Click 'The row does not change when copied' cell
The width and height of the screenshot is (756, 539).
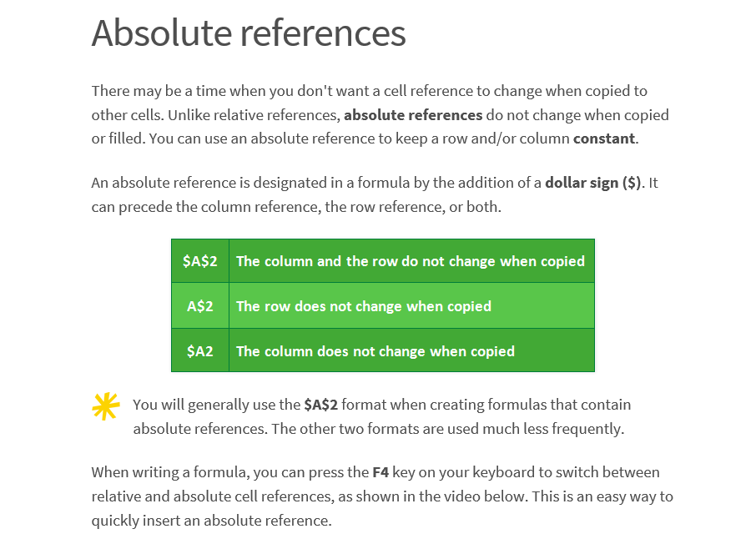[x=411, y=305]
